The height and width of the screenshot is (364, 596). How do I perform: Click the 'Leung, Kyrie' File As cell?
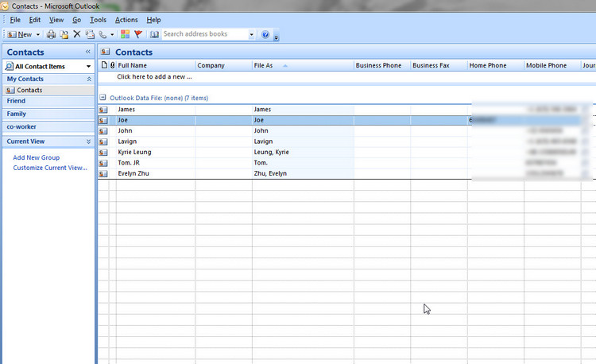click(x=303, y=152)
